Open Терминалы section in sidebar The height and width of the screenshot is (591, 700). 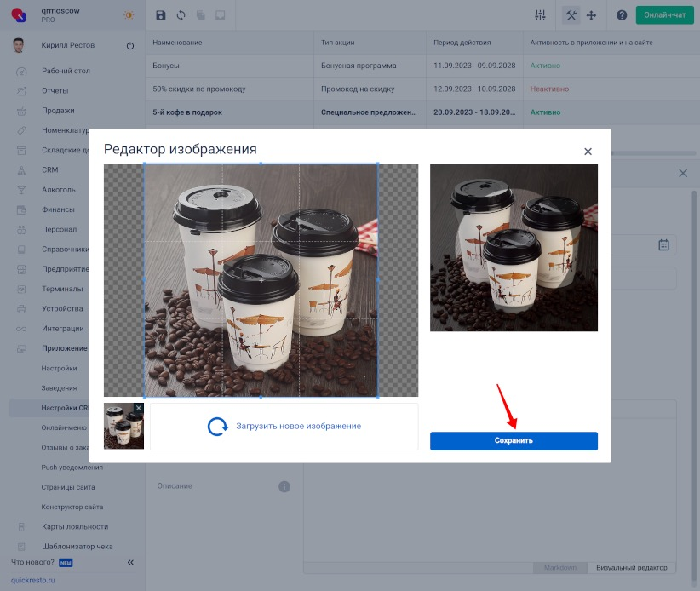(x=62, y=289)
